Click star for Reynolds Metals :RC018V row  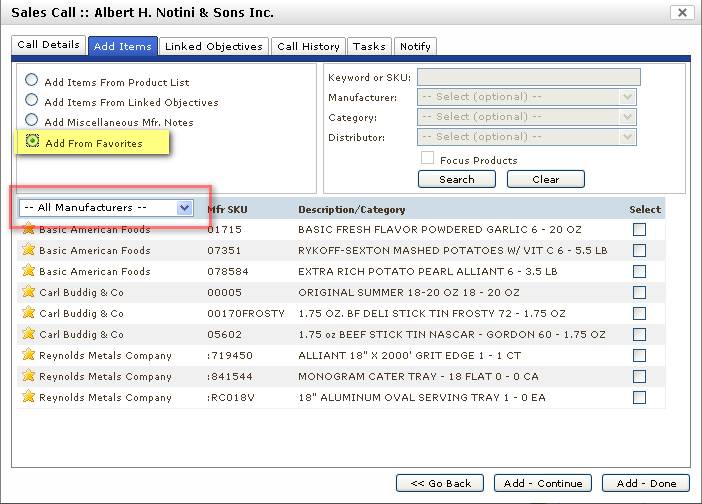pos(28,397)
